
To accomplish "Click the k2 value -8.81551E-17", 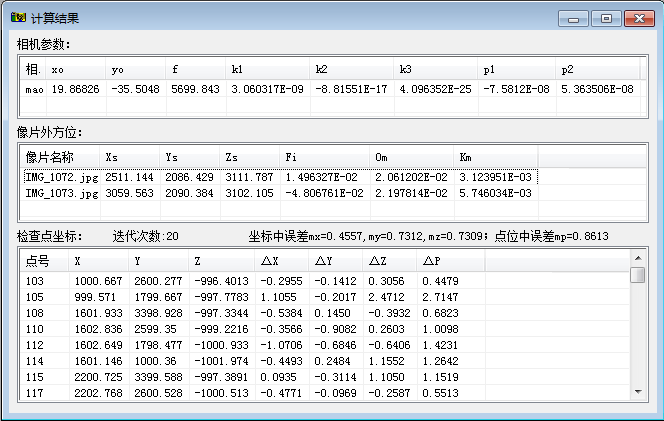I will tap(351, 89).
